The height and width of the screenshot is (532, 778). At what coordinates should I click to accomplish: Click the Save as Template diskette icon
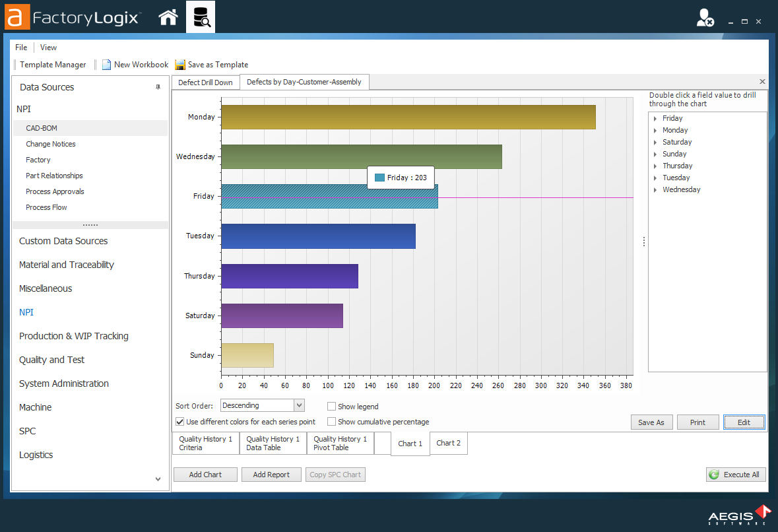point(180,64)
